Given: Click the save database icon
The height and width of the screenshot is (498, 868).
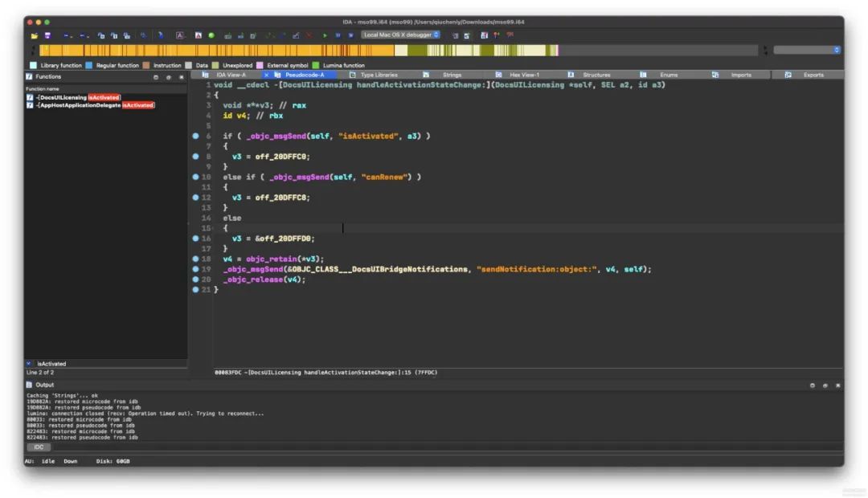Looking at the screenshot, I should click(47, 35).
